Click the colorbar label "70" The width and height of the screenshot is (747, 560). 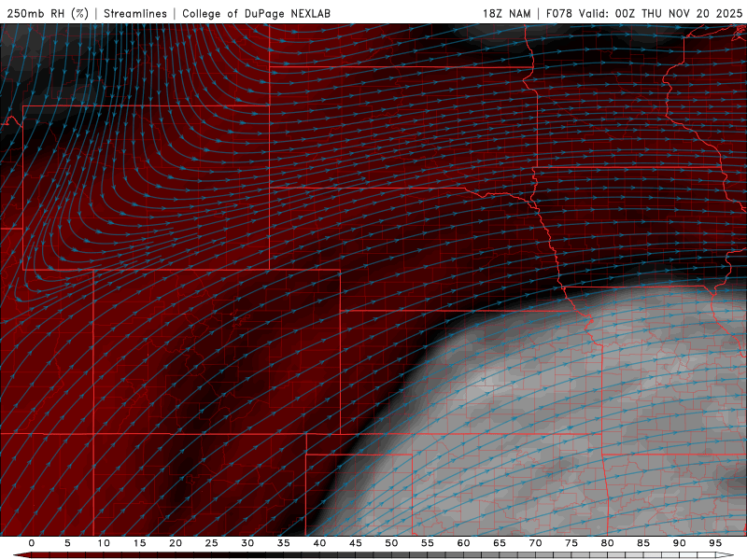(x=535, y=543)
